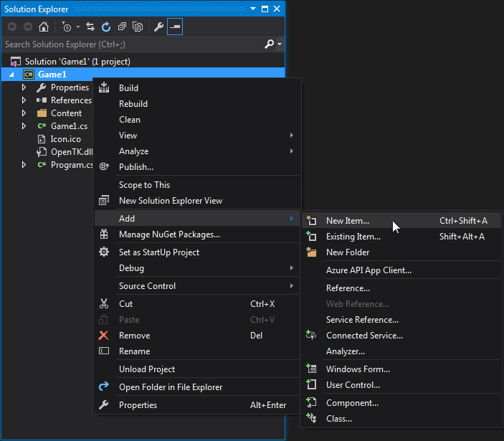Click the Collapse All toolbar icon
504x441 pixels.
[122, 27]
